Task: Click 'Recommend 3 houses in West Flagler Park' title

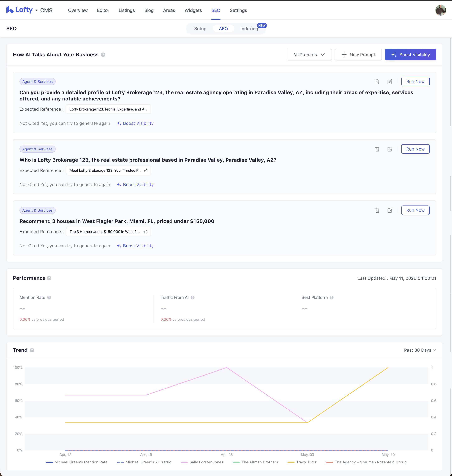Action: pos(117,221)
